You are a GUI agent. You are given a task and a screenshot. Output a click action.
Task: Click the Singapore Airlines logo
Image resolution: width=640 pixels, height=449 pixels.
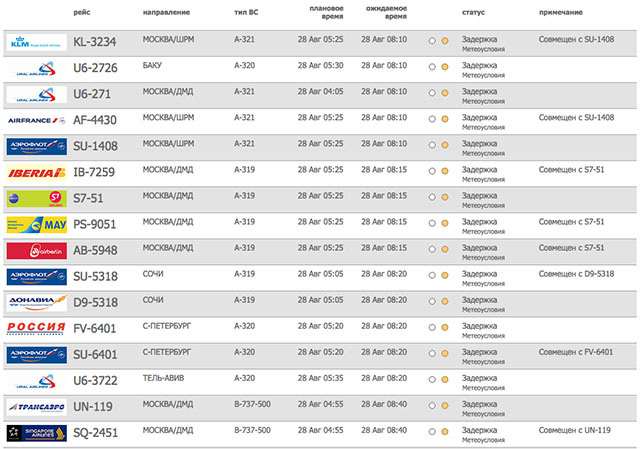(x=36, y=432)
